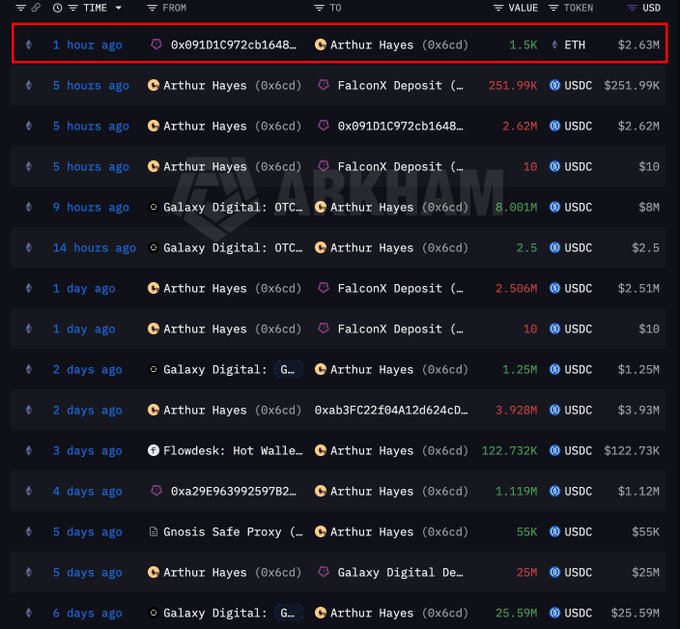Click the 55K value
680x629 pixels.
click(x=526, y=532)
